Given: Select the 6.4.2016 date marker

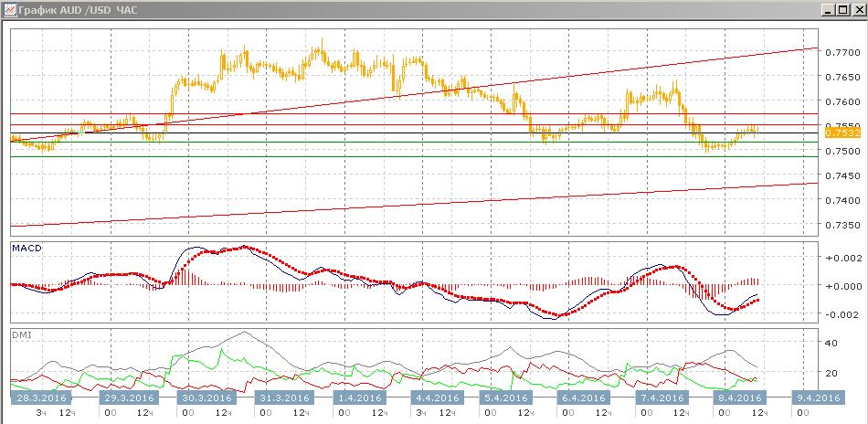Looking at the screenshot, I should pos(584,397).
